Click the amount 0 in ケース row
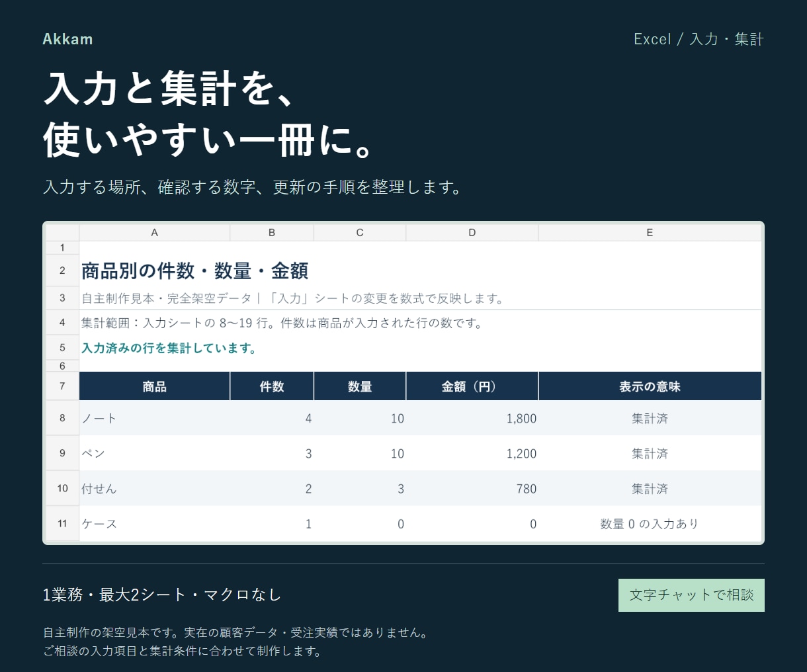The image size is (807, 672). point(472,523)
